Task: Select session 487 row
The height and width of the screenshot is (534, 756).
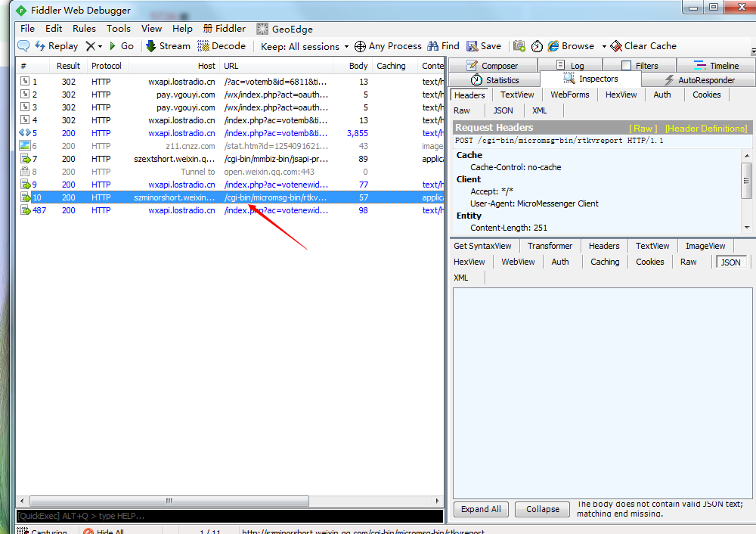Action: click(x=230, y=210)
